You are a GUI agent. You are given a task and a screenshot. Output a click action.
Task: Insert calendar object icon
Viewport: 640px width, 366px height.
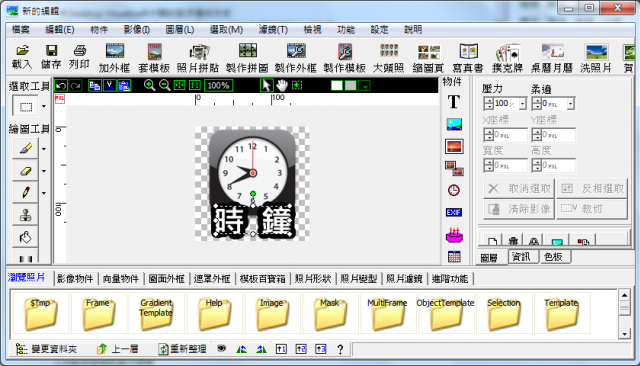tap(454, 257)
